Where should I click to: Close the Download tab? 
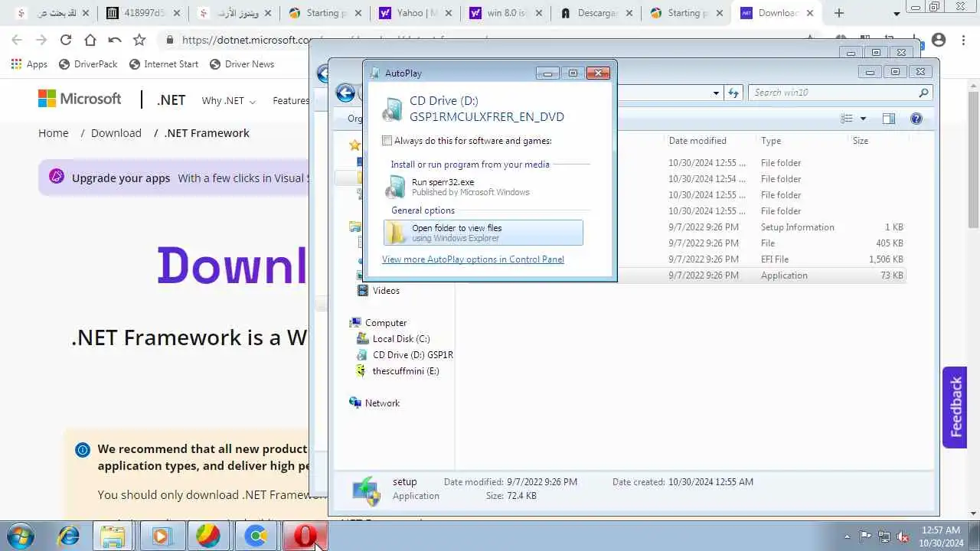810,13
